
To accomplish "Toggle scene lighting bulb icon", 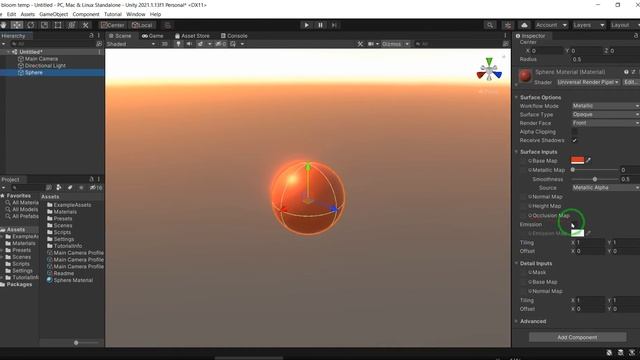I will [178, 44].
